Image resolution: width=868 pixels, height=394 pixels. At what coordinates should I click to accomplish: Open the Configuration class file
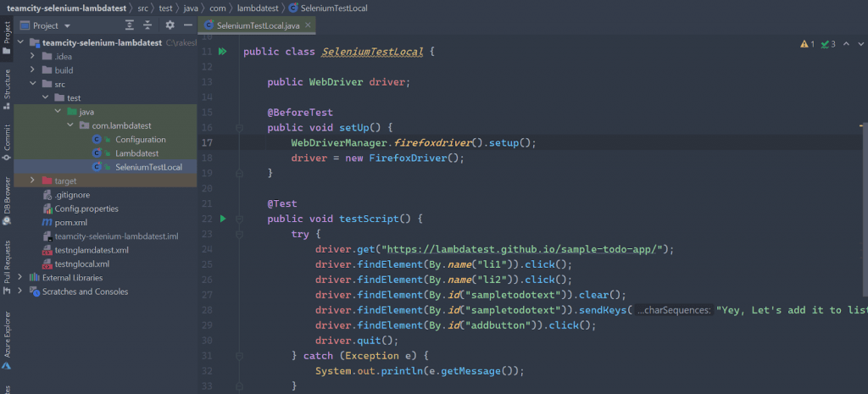pyautogui.click(x=141, y=140)
